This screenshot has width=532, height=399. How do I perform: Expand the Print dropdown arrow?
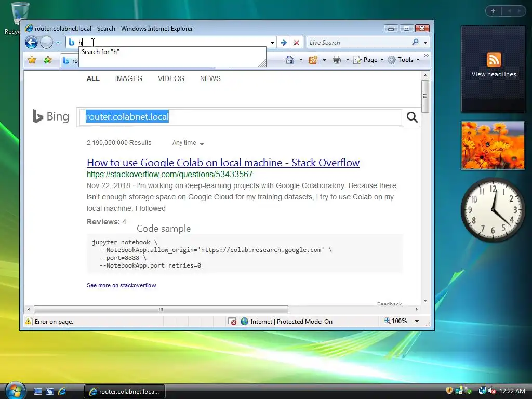pyautogui.click(x=348, y=60)
